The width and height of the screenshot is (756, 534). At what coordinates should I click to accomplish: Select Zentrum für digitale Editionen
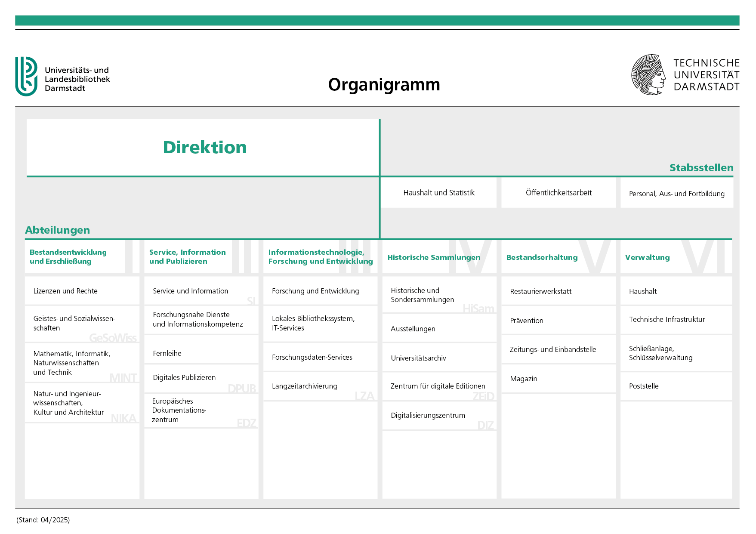click(438, 386)
